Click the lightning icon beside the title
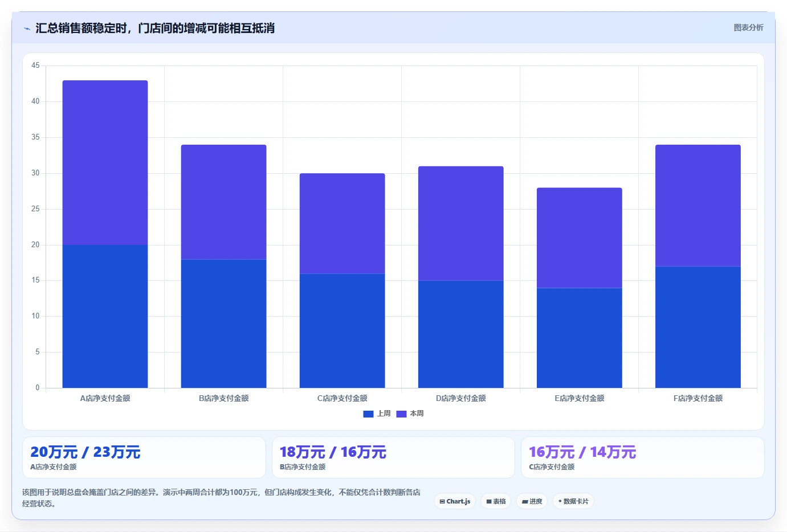This screenshot has width=787, height=532. (x=27, y=28)
